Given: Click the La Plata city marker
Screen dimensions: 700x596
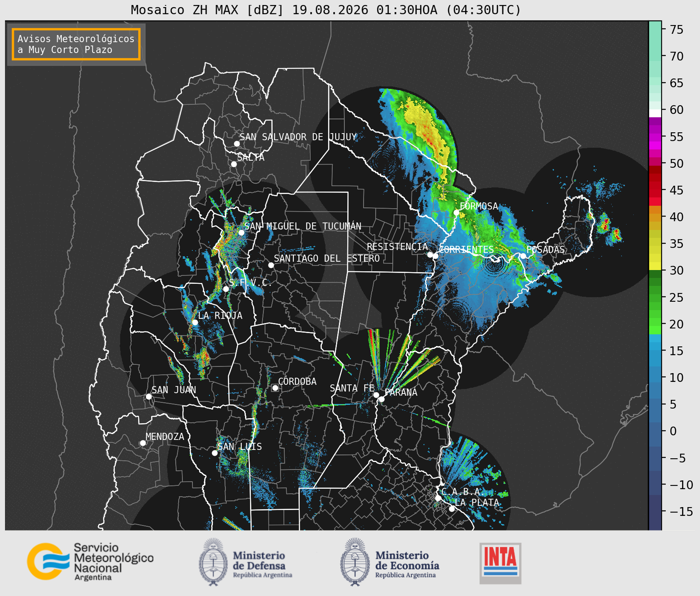Looking at the screenshot, I should 452,509.
